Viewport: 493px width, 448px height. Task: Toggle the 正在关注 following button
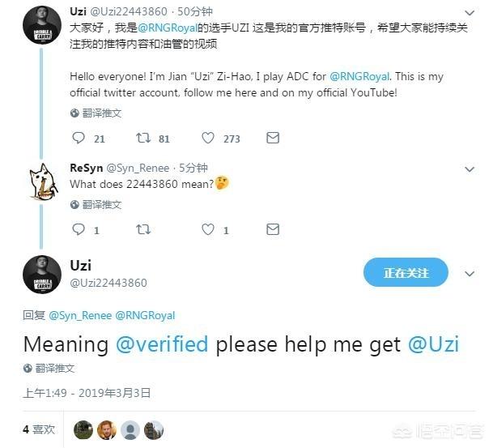click(x=406, y=272)
